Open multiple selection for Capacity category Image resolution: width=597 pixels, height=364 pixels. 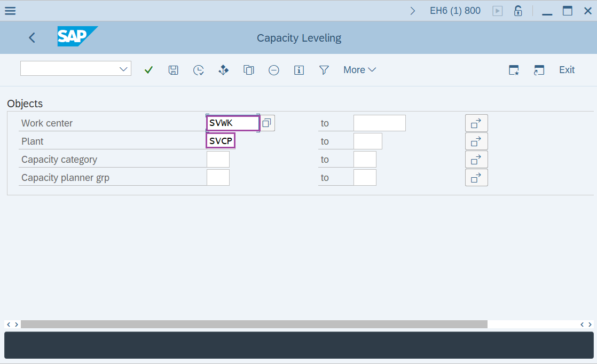click(476, 159)
